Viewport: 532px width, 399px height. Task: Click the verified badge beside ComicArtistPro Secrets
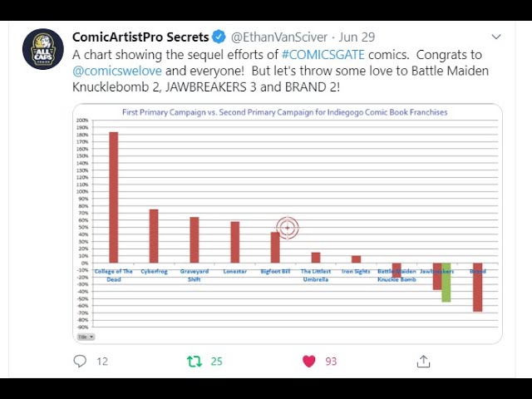pyautogui.click(x=219, y=37)
